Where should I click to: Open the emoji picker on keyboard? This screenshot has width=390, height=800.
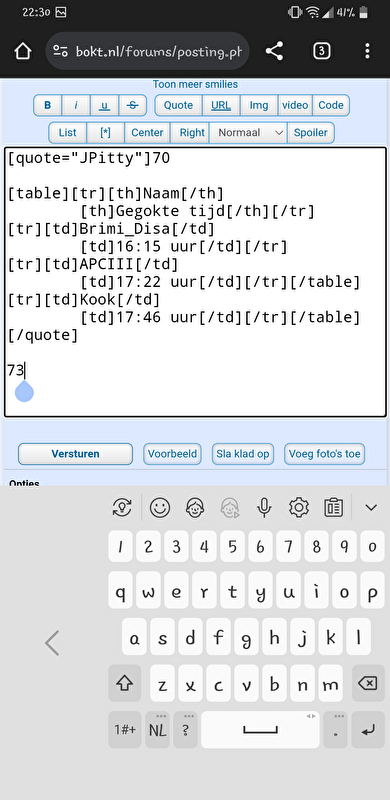160,507
